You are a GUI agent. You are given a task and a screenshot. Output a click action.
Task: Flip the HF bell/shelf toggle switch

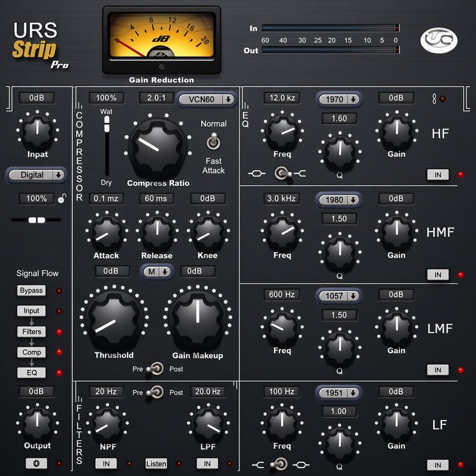[x=283, y=174]
